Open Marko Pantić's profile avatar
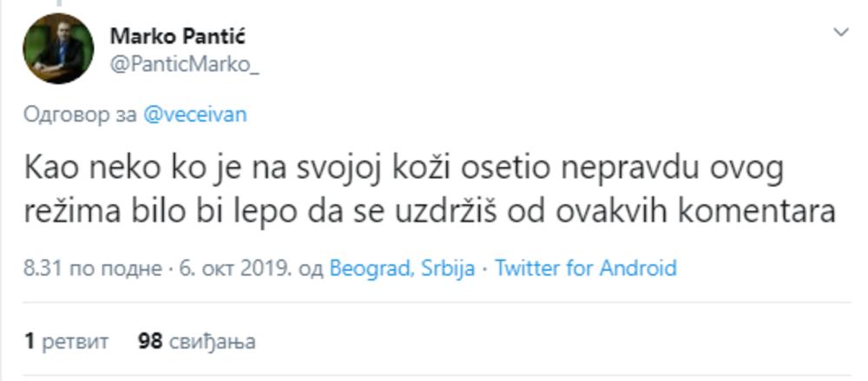Screen dimensions: 868x381 tap(58, 49)
